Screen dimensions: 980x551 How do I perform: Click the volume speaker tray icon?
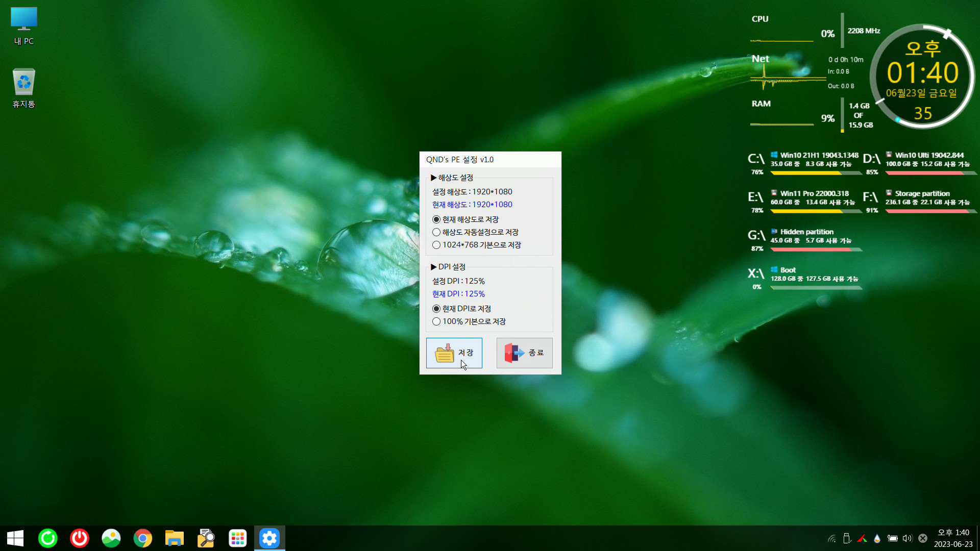pos(908,538)
